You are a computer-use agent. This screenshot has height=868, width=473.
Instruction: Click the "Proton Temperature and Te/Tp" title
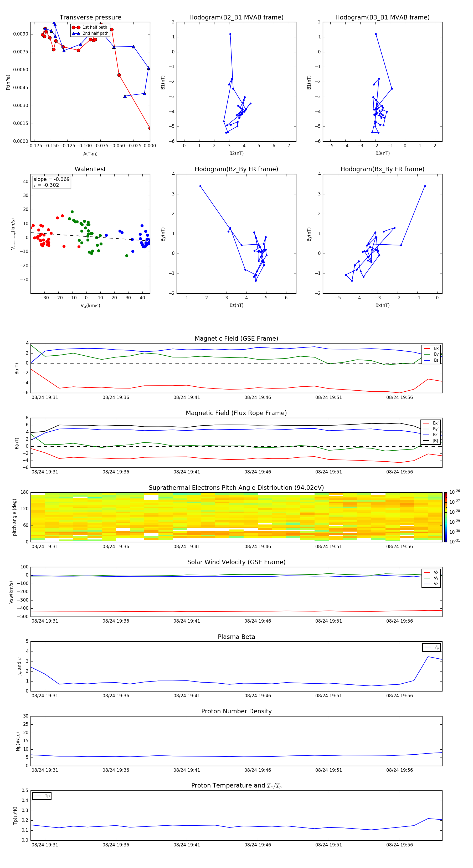pyautogui.click(x=236, y=786)
